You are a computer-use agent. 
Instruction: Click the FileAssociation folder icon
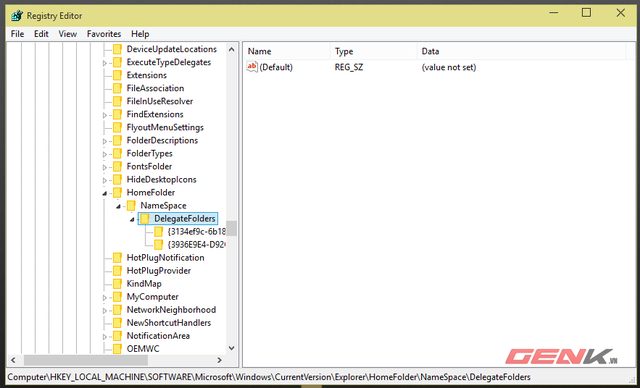[118, 89]
